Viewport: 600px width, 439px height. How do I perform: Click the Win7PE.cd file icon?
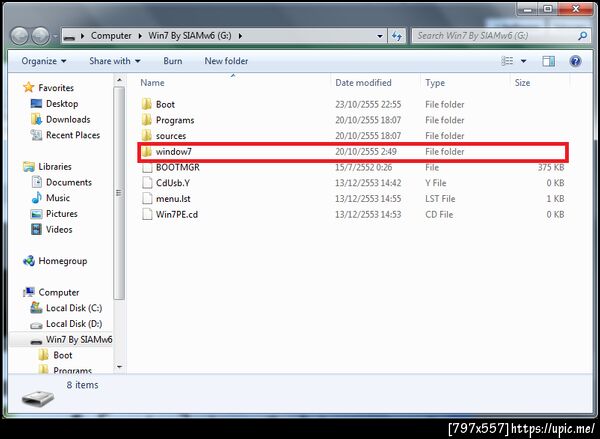click(x=147, y=214)
